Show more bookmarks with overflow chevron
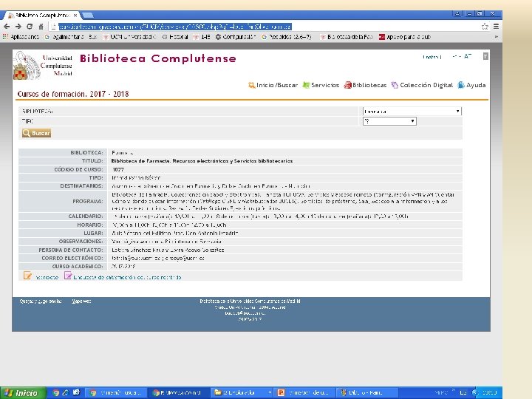The width and height of the screenshot is (532, 399). tap(497, 37)
